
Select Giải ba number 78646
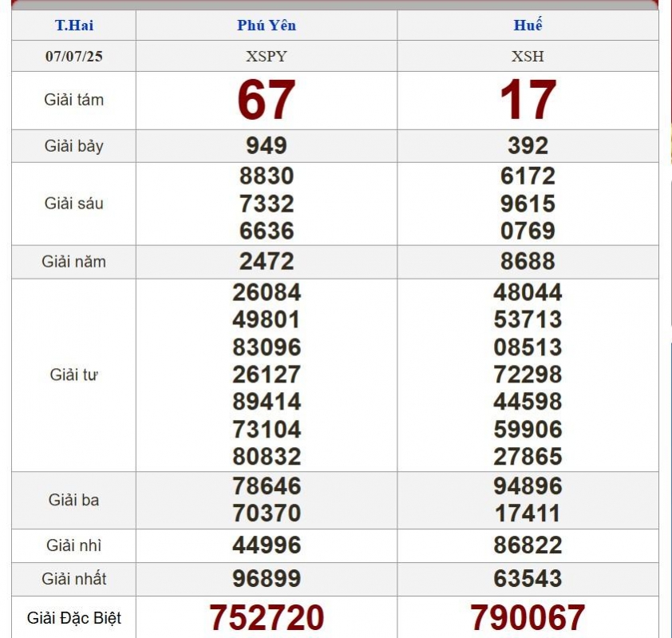[267, 485]
